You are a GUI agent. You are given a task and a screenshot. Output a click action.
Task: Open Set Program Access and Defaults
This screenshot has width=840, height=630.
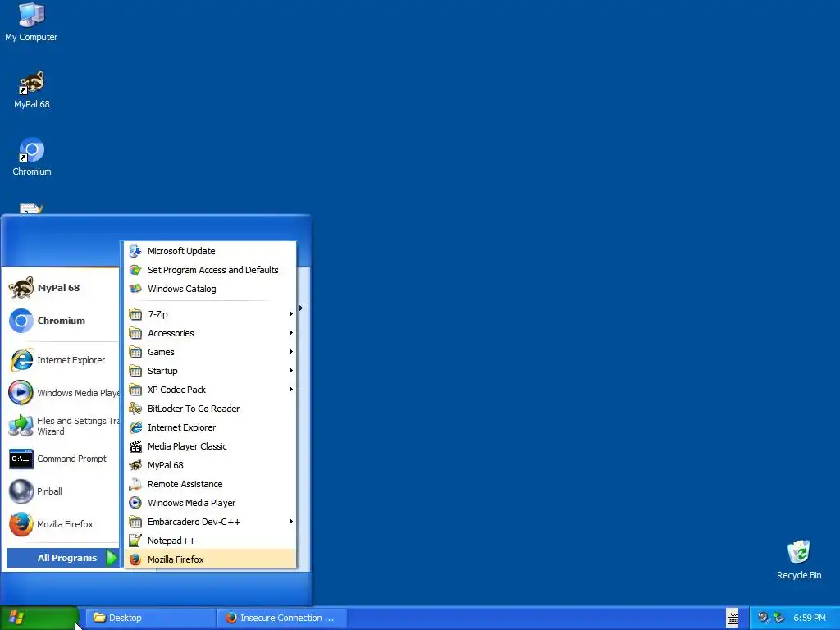[210, 269]
